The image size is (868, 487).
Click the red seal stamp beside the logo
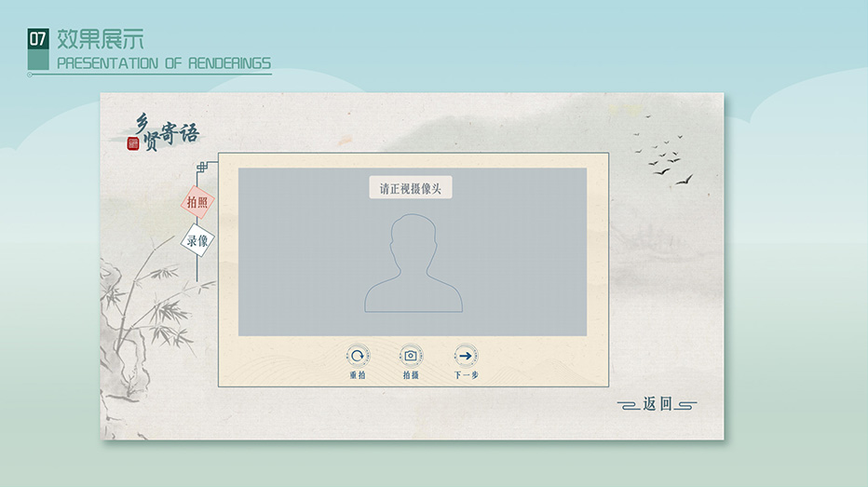[132, 143]
